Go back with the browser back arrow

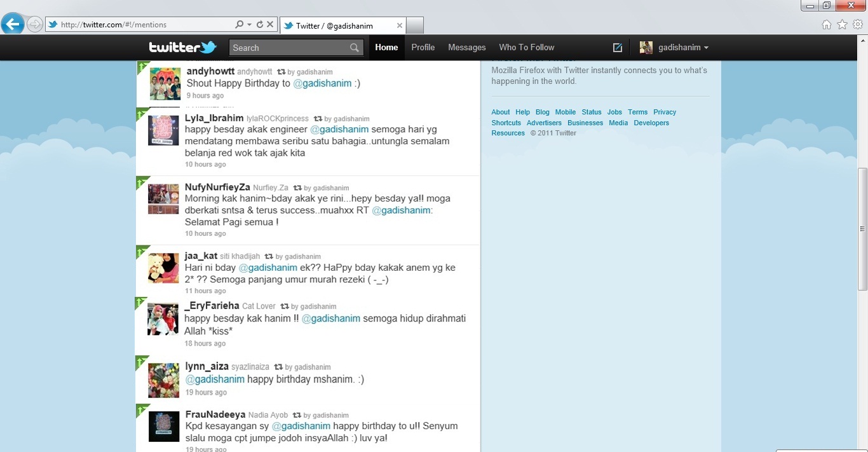[x=13, y=24]
